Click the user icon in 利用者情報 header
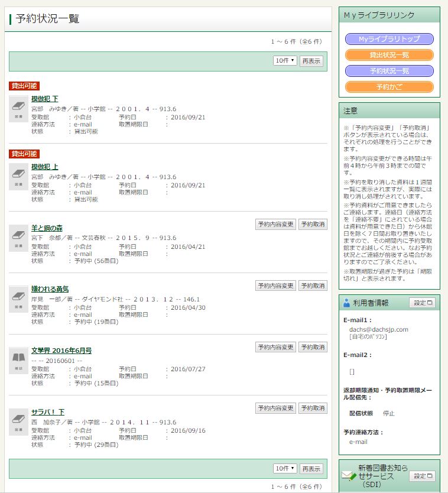 coord(347,303)
